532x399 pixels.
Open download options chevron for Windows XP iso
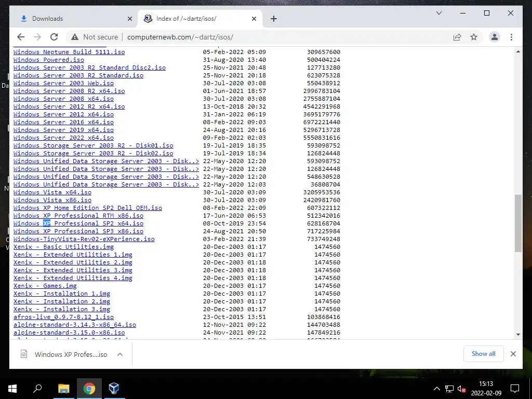[120, 354]
